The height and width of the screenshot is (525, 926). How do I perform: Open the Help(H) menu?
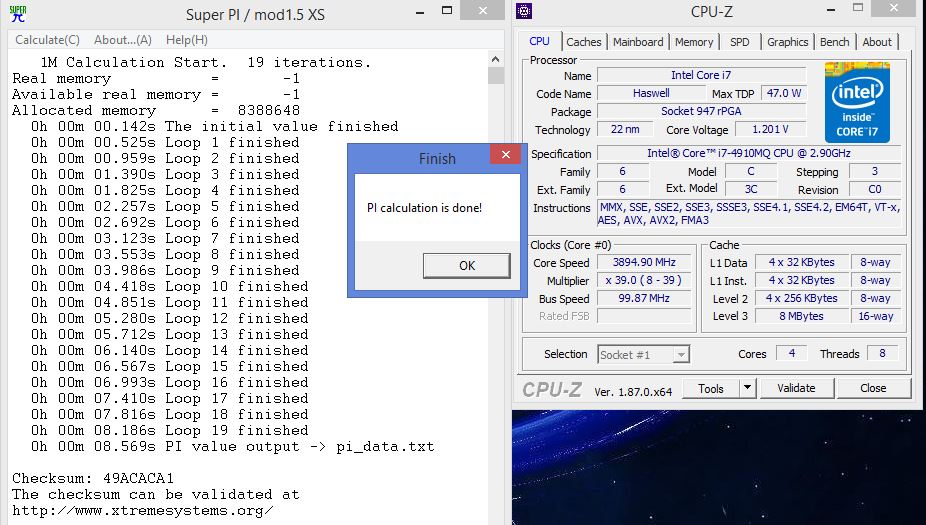pos(187,40)
